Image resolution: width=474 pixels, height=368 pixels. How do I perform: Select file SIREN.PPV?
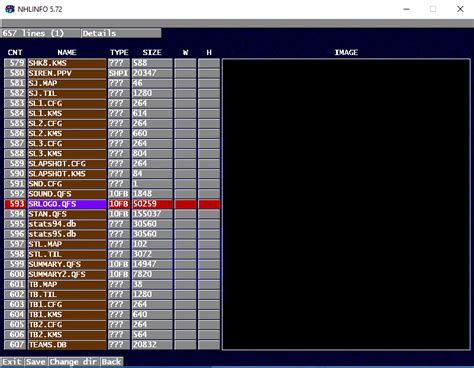(x=67, y=73)
